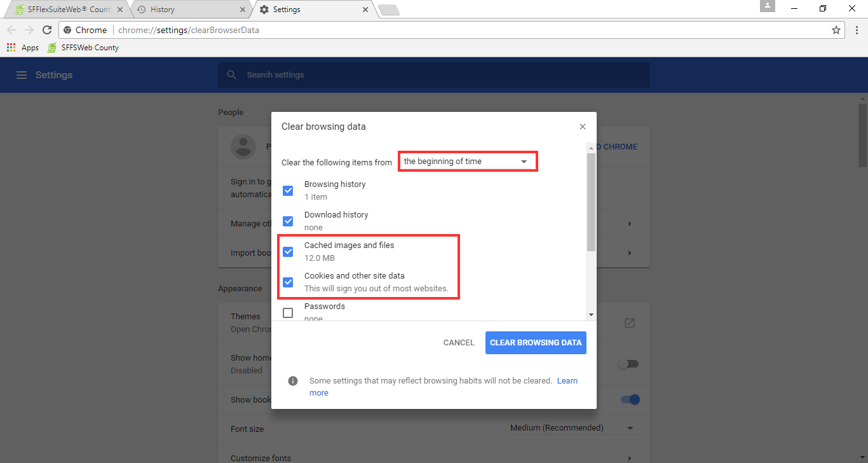The image size is (868, 463).
Task: Click the person avatar in the People section
Action: click(x=243, y=146)
